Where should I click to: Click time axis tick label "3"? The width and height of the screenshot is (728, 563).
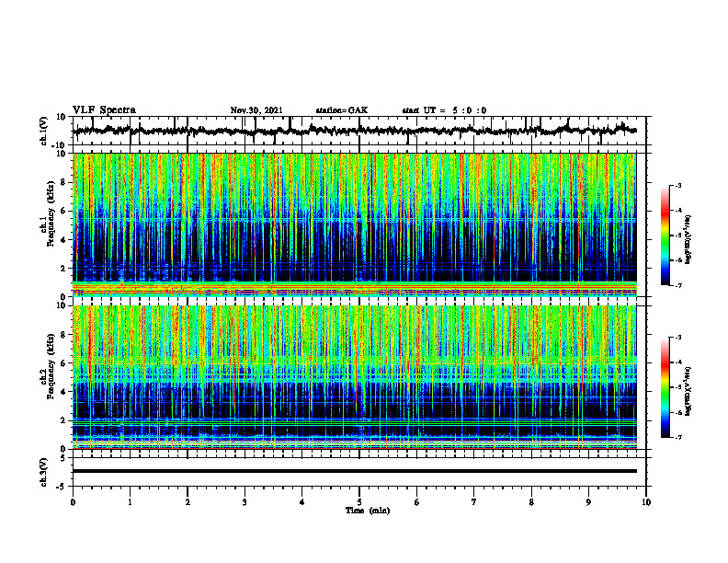245,502
